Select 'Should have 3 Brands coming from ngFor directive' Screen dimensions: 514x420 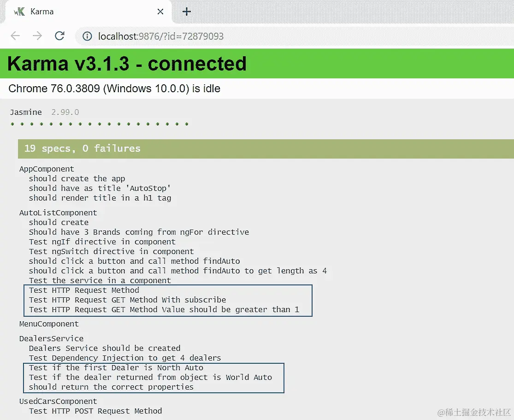coord(139,232)
